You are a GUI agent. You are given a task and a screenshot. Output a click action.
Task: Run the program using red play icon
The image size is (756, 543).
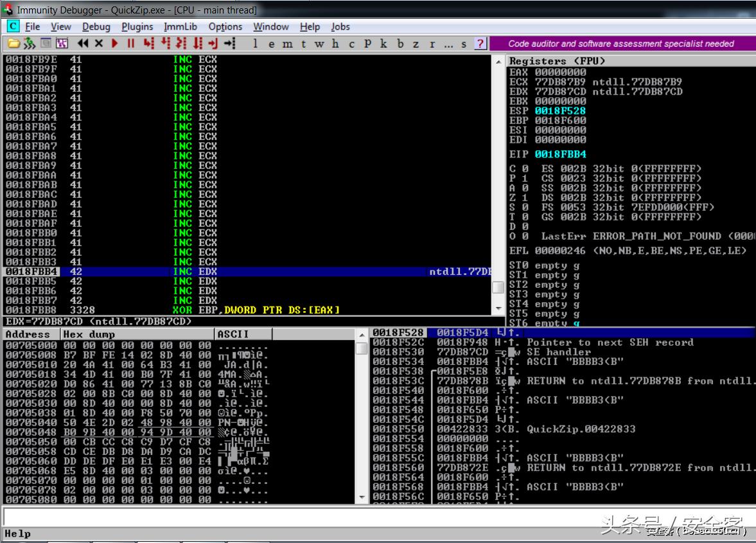[114, 44]
